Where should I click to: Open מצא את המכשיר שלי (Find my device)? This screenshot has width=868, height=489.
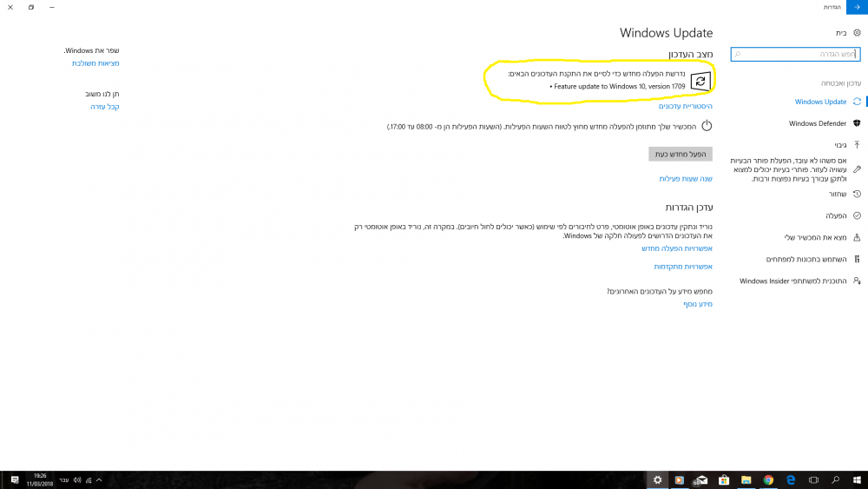(815, 237)
